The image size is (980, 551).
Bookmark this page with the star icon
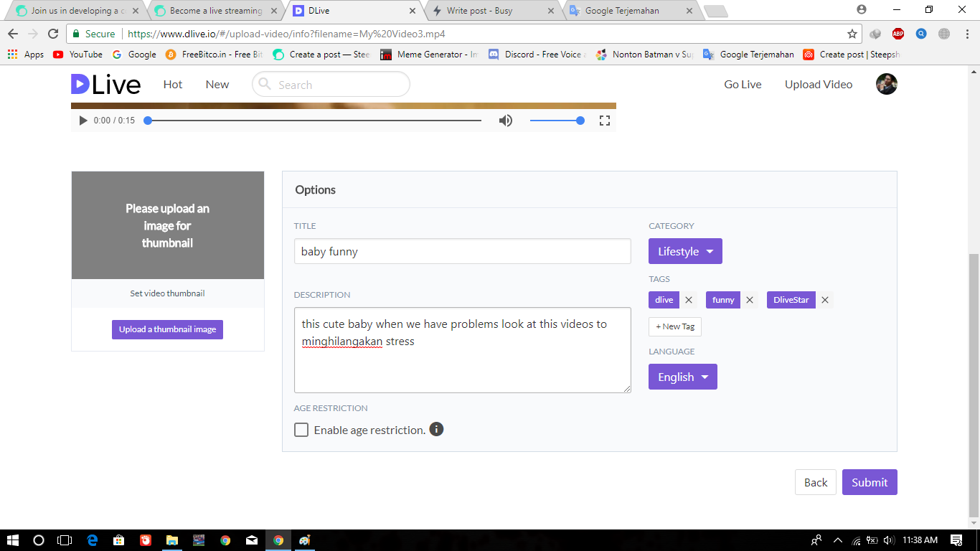852,34
